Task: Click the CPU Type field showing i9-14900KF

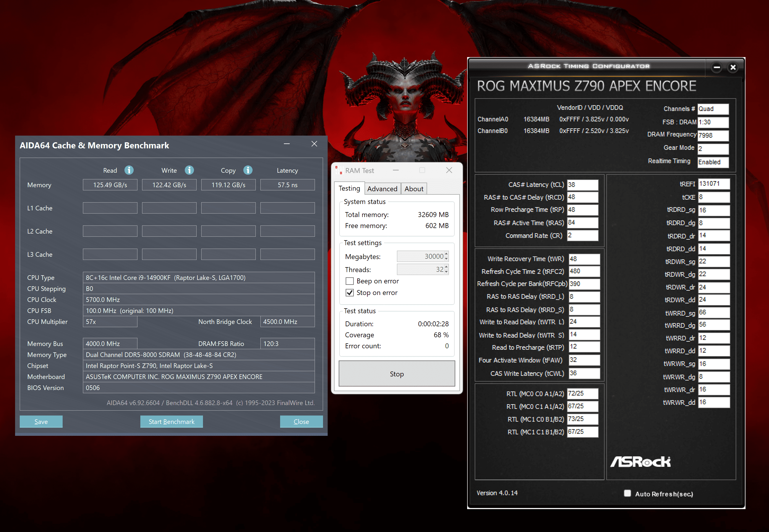Action: tap(199, 278)
